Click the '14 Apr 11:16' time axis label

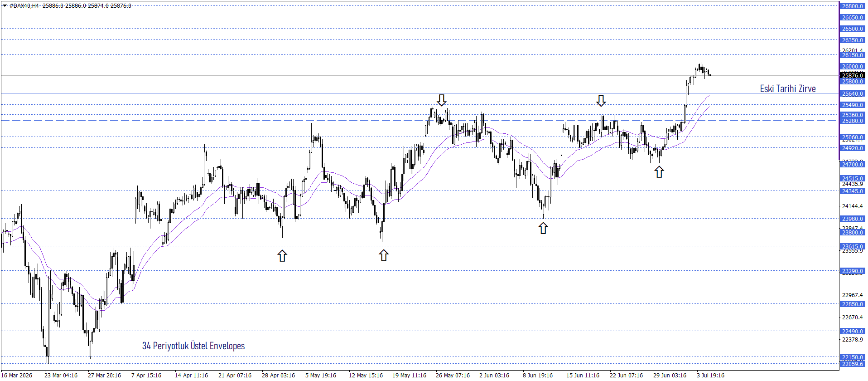coord(191,375)
